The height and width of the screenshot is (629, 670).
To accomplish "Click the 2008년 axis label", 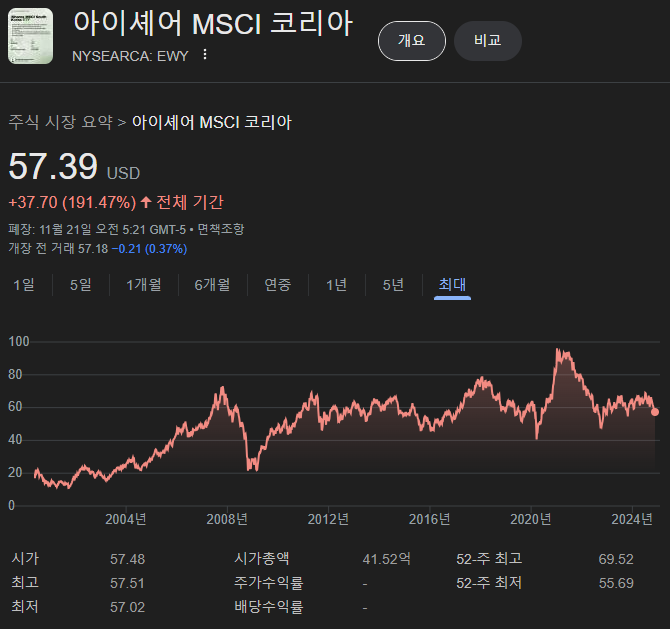I will pos(227,519).
